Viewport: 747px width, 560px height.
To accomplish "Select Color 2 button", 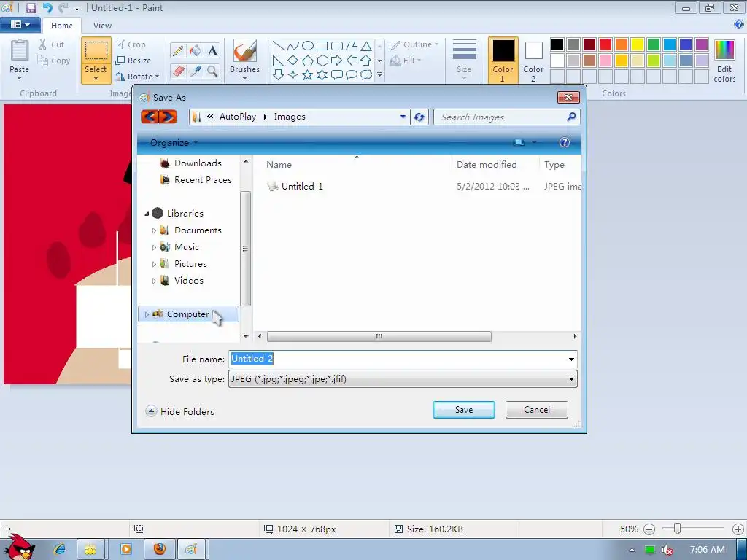I will coord(533,61).
